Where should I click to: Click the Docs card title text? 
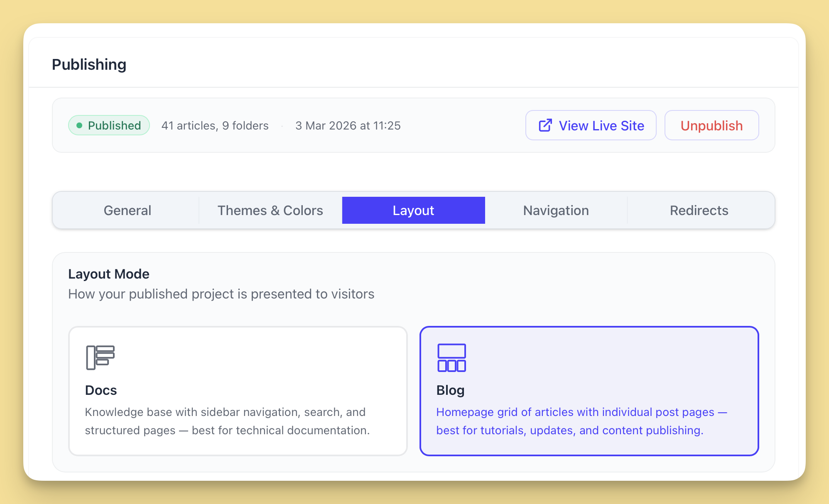click(101, 390)
